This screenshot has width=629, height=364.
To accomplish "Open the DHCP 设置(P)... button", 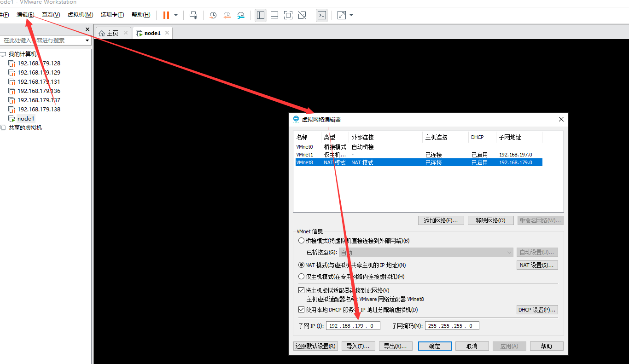I will [537, 310].
